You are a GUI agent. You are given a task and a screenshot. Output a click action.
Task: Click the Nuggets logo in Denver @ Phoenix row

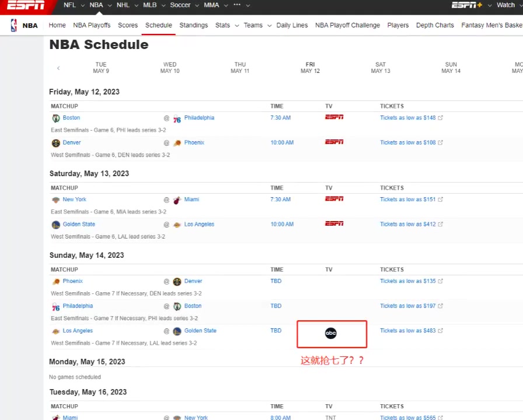[56, 143]
